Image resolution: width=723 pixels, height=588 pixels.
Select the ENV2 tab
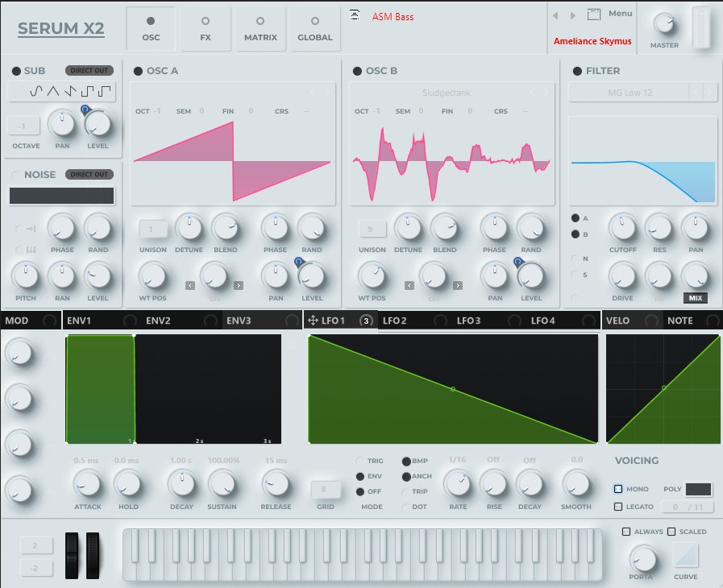[x=158, y=321]
